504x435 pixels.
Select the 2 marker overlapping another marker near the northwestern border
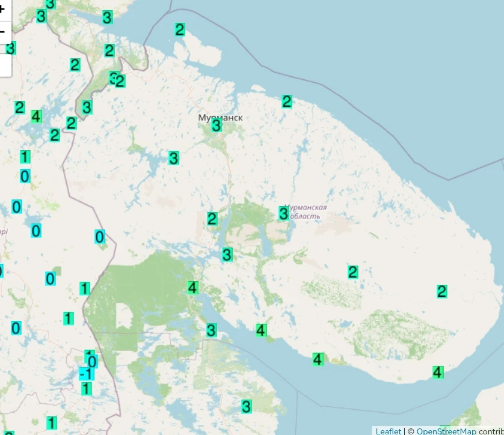120,82
